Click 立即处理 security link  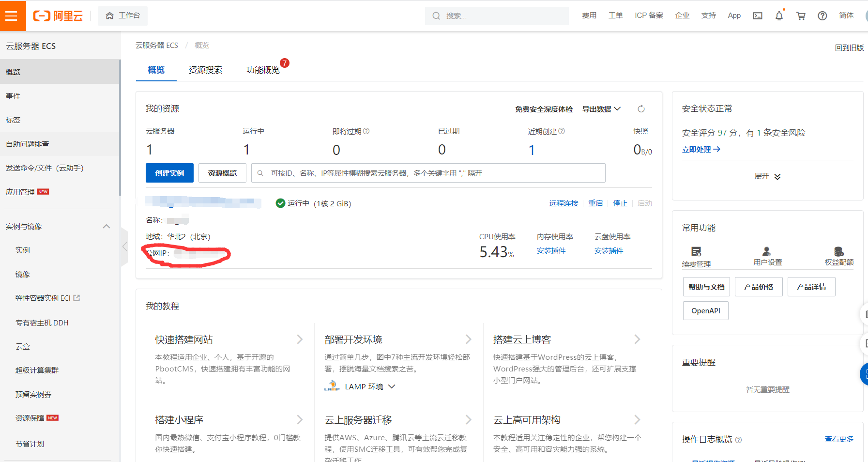point(701,150)
